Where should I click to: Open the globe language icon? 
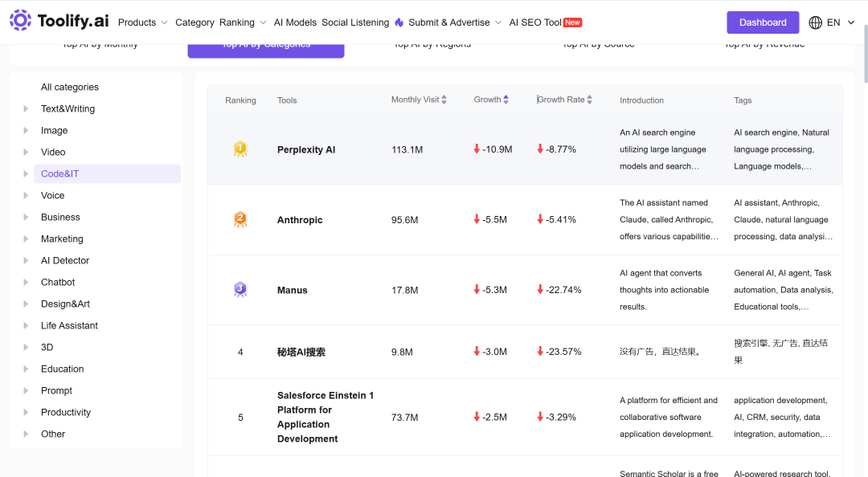pyautogui.click(x=816, y=22)
